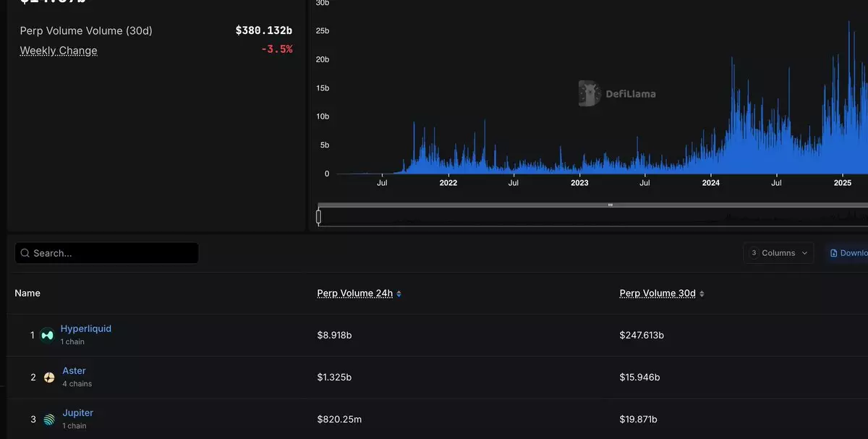The width and height of the screenshot is (868, 439).
Task: Click Jupiter's $19.871b 30d volume
Action: [638, 419]
